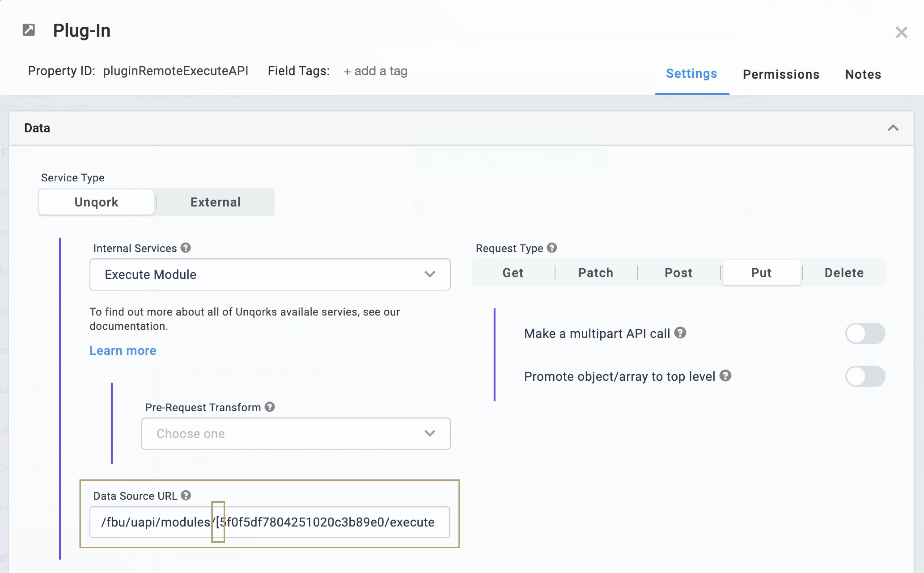The height and width of the screenshot is (573, 924).
Task: Click the Plug-In component icon beside the title
Action: point(29,30)
